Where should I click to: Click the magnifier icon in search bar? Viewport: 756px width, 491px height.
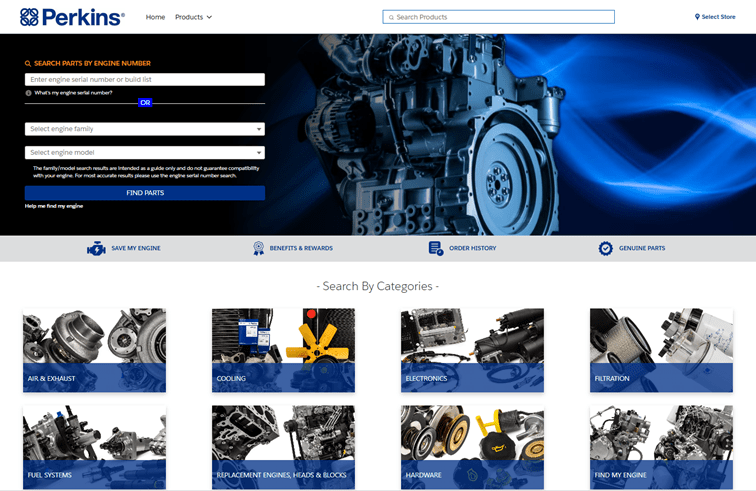point(391,17)
